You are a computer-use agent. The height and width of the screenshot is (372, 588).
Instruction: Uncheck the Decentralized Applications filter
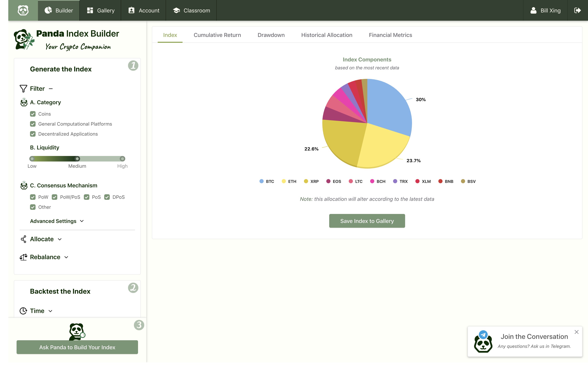[x=33, y=134]
